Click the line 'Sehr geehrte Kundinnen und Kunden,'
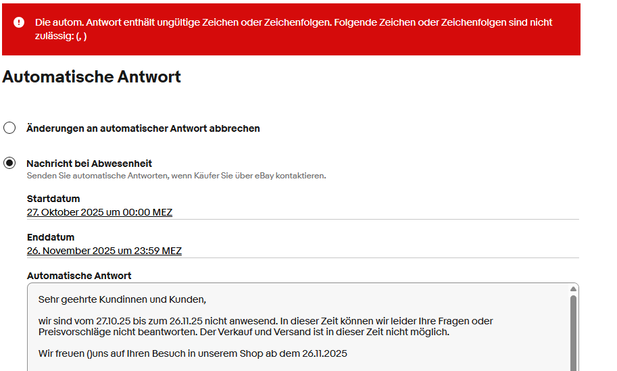Screen dimensions: 617x371 (x=122, y=299)
